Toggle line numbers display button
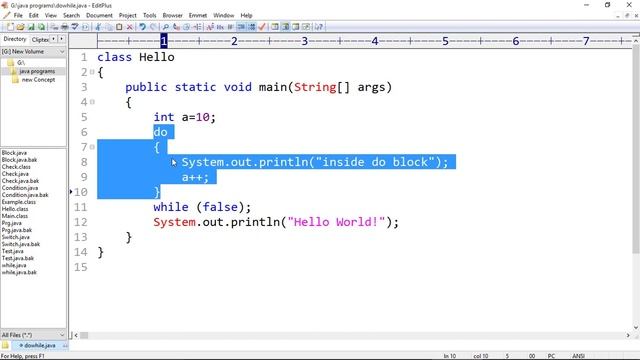640x360 pixels. (x=252, y=27)
